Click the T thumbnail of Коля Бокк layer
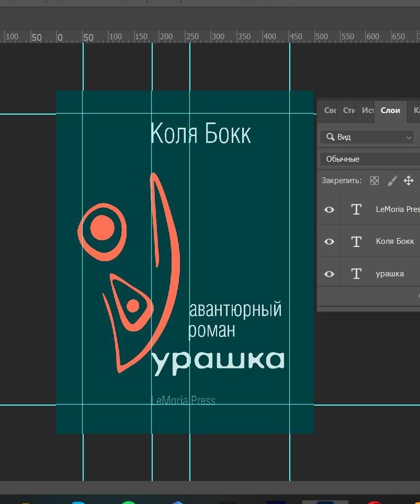The image size is (420, 504). (x=356, y=241)
